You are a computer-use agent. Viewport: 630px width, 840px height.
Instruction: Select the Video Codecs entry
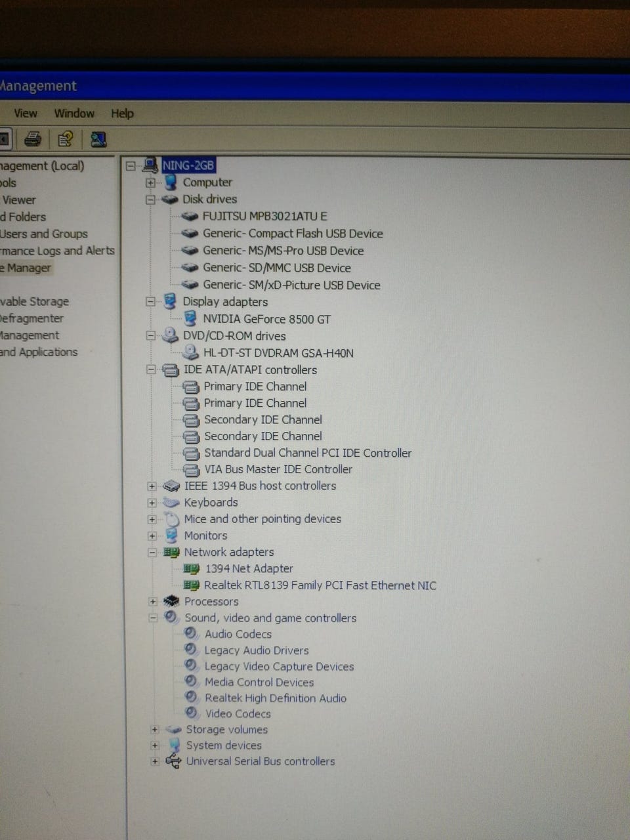click(x=238, y=713)
